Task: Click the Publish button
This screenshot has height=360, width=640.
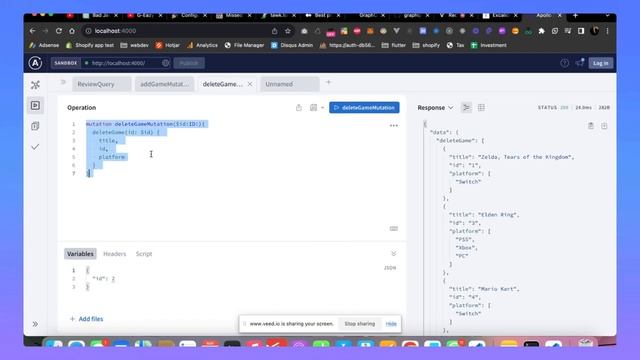Action: click(x=189, y=63)
